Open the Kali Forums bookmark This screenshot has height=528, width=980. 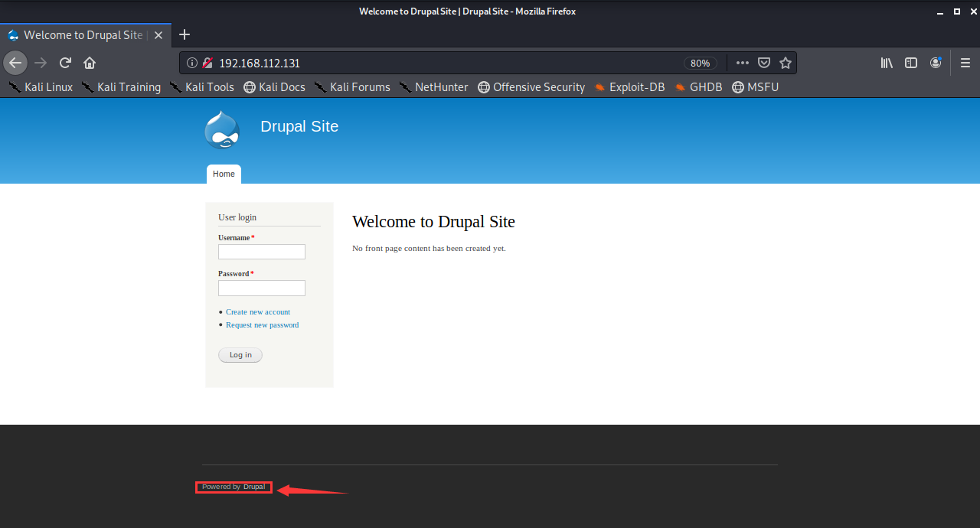click(x=351, y=87)
